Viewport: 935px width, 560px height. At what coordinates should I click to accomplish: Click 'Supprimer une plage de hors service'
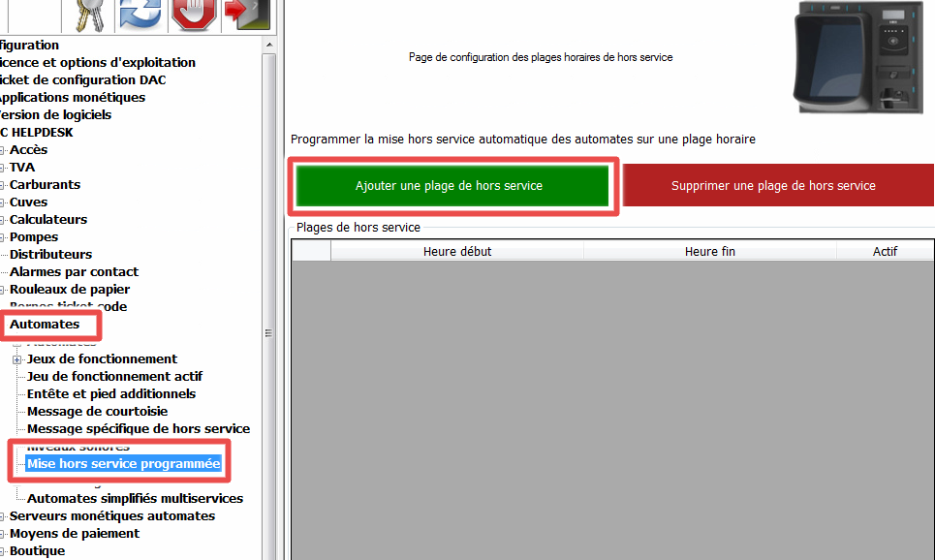(x=773, y=185)
